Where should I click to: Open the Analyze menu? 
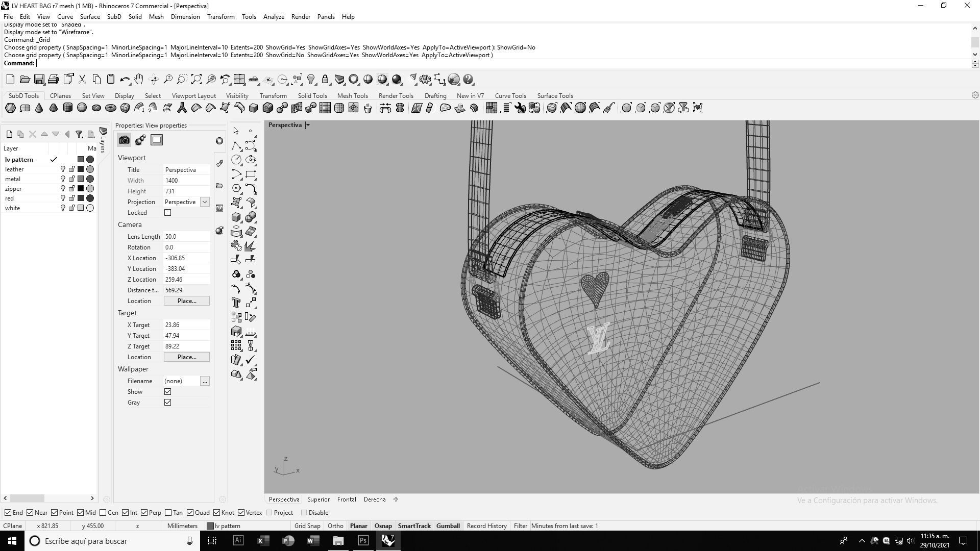[x=274, y=17]
